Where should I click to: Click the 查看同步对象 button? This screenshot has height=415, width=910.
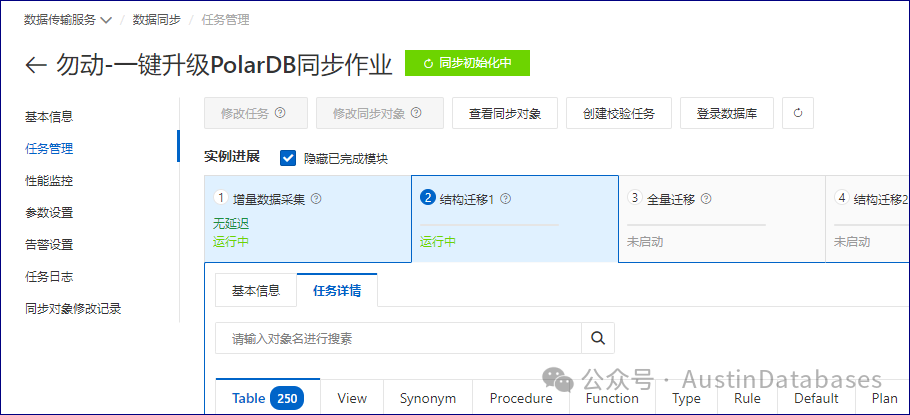tap(505, 113)
